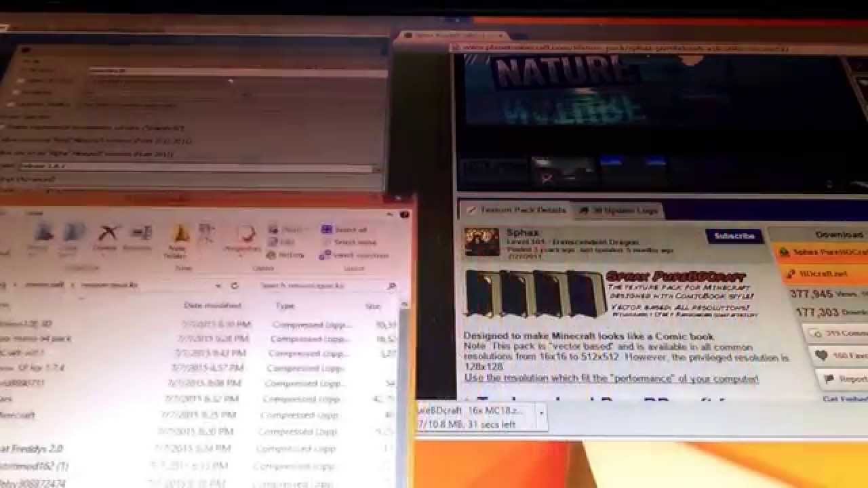Toggle the Game Directory checkbox in the launcher
This screenshot has width=868, height=488.
pos(20,80)
